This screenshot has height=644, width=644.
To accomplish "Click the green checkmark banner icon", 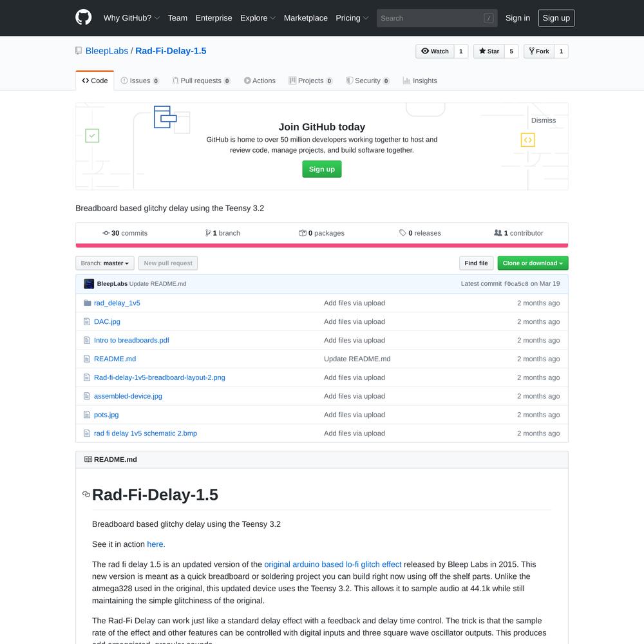I will pos(92,135).
